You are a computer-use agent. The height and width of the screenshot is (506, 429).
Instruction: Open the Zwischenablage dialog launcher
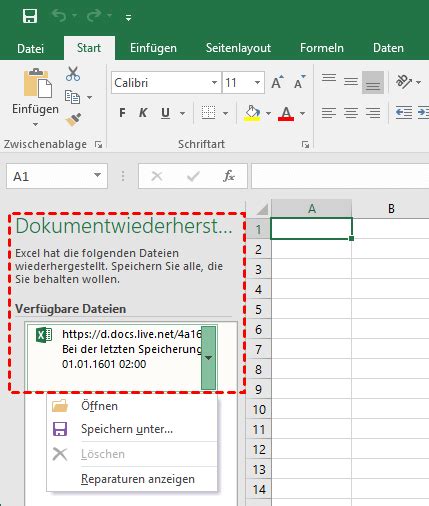(x=98, y=144)
